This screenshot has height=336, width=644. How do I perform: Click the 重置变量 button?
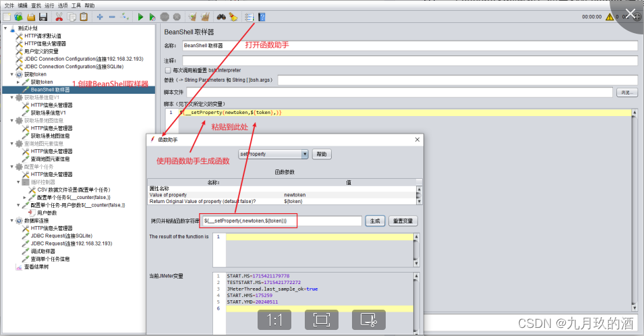[x=403, y=221]
